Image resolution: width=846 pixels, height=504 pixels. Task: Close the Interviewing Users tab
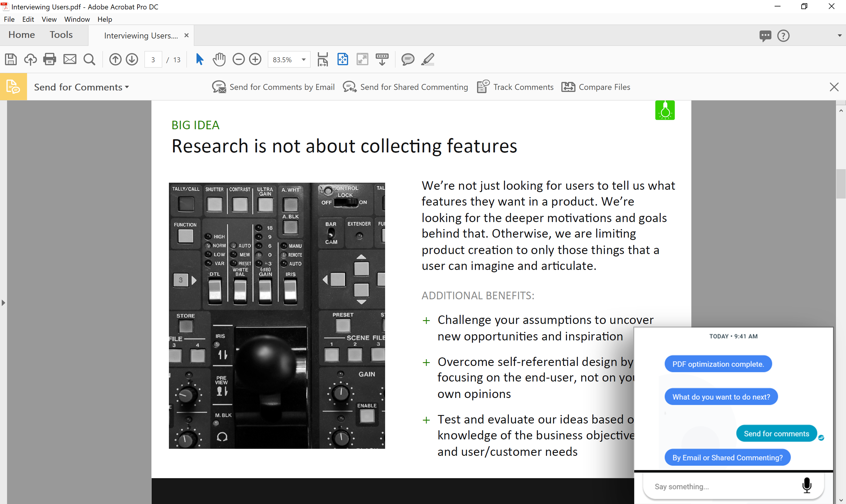(186, 35)
